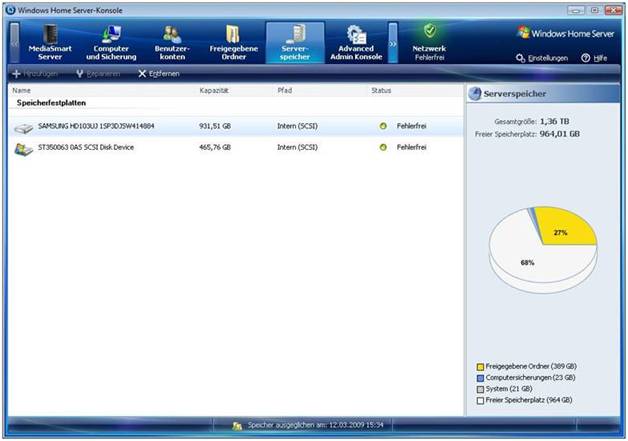Screen dimensions: 628x441
Task: Click the title bar console icon
Action: [11, 10]
